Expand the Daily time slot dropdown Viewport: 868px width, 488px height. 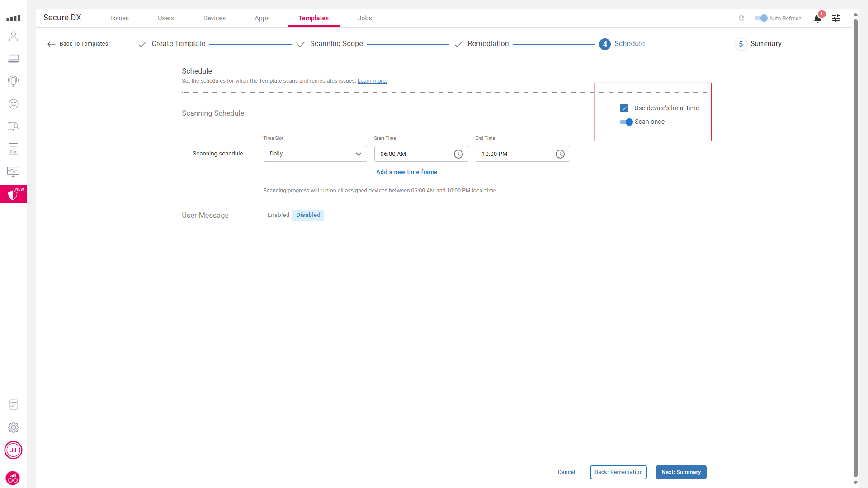click(x=315, y=154)
